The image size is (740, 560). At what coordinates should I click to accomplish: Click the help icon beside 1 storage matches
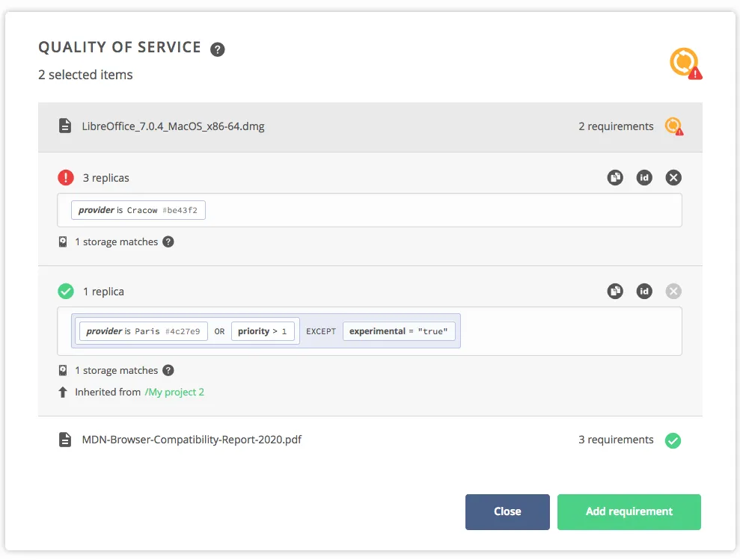click(168, 241)
